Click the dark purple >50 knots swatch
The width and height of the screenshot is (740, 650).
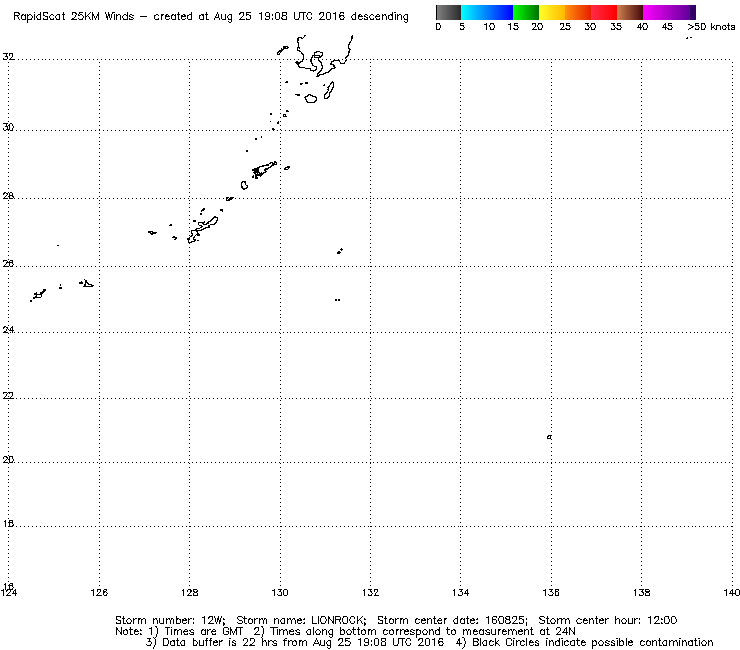click(x=692, y=12)
